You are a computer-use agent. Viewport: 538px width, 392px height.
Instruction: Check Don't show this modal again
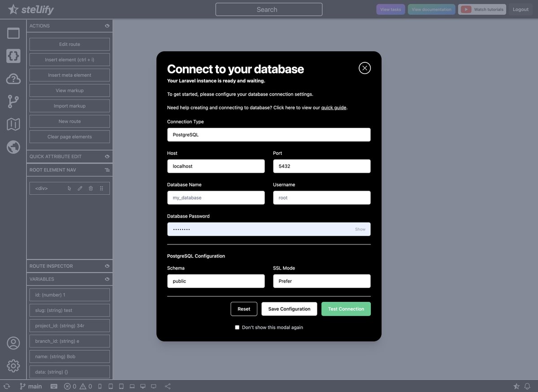pos(237,327)
